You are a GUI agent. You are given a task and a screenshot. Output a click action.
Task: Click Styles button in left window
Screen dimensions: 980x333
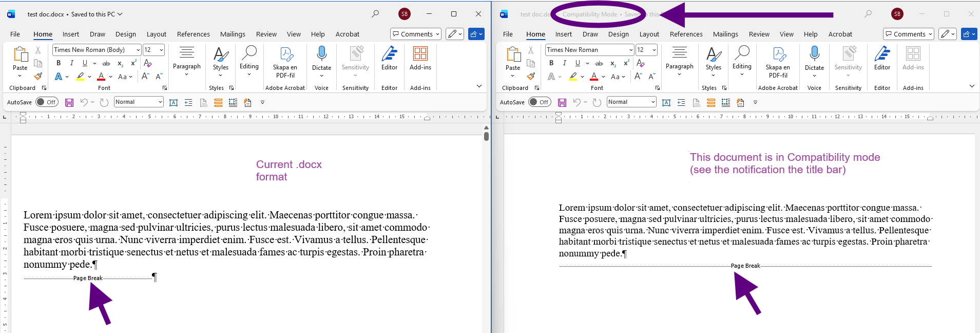click(x=221, y=61)
